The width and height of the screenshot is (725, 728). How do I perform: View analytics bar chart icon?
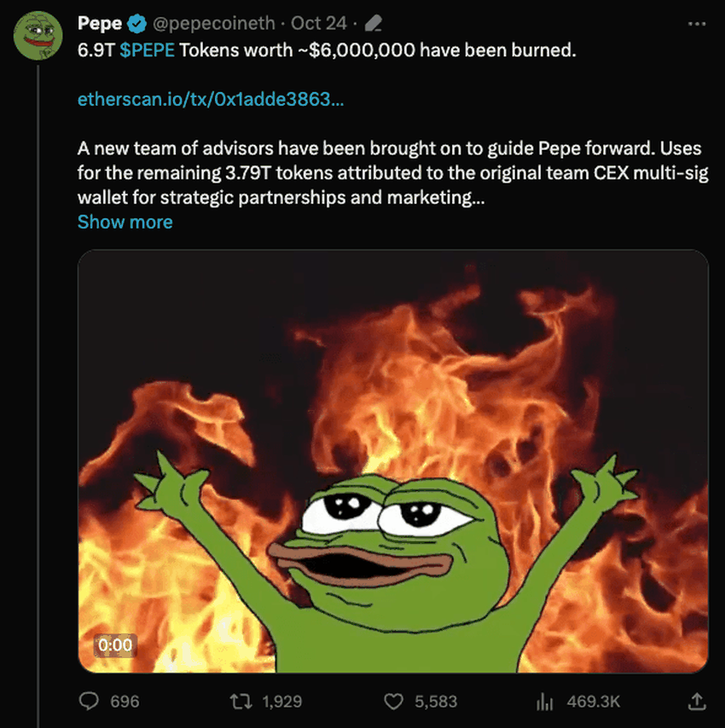(545, 702)
